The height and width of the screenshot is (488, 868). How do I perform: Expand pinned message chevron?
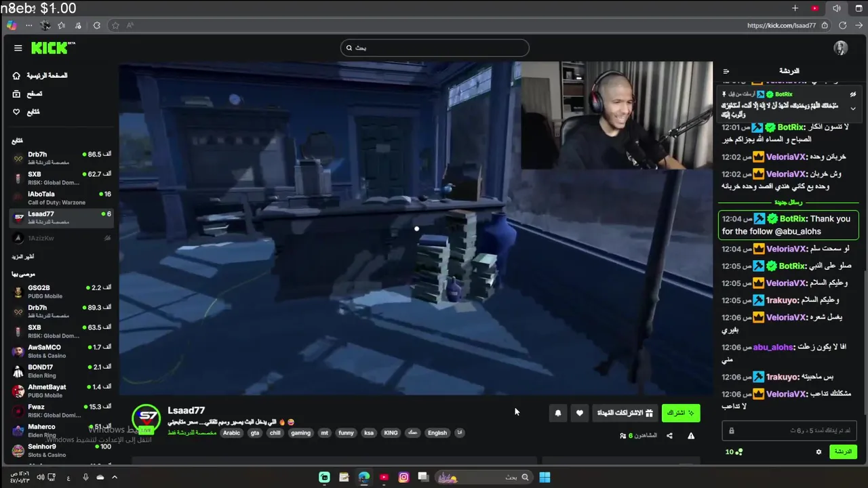853,108
